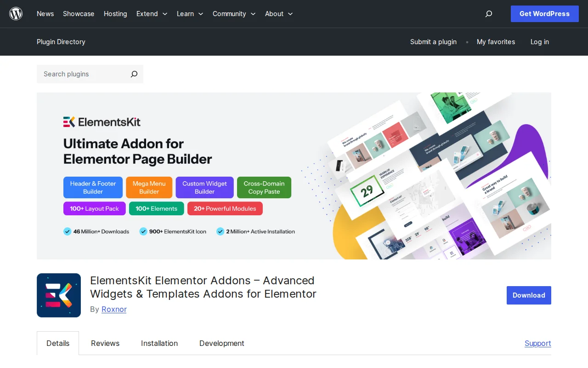Click the Showcase menu item
Image resolution: width=588 pixels, height=368 pixels.
pyautogui.click(x=78, y=14)
